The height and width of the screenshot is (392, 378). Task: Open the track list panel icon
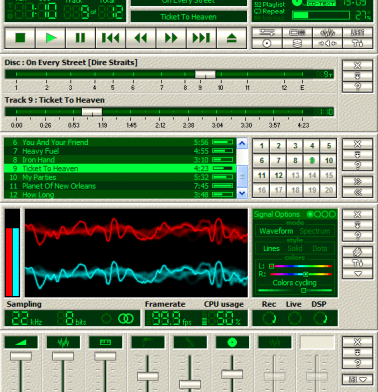[297, 33]
